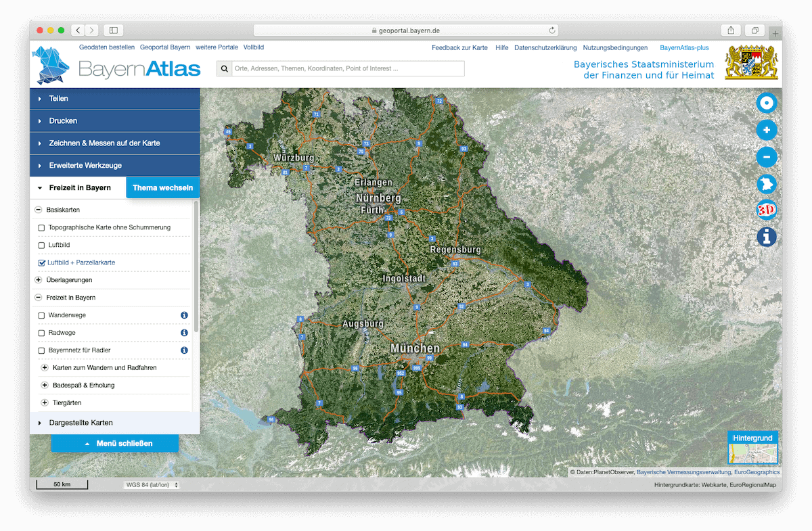Zoom out with the minus button

point(766,157)
